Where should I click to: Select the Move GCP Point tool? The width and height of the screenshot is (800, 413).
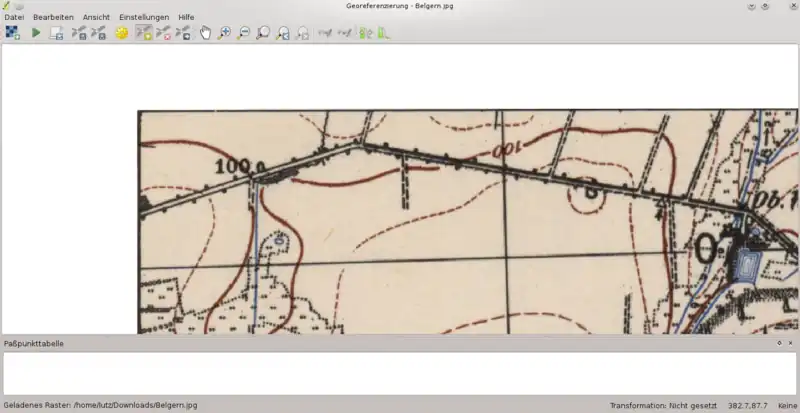point(183,33)
